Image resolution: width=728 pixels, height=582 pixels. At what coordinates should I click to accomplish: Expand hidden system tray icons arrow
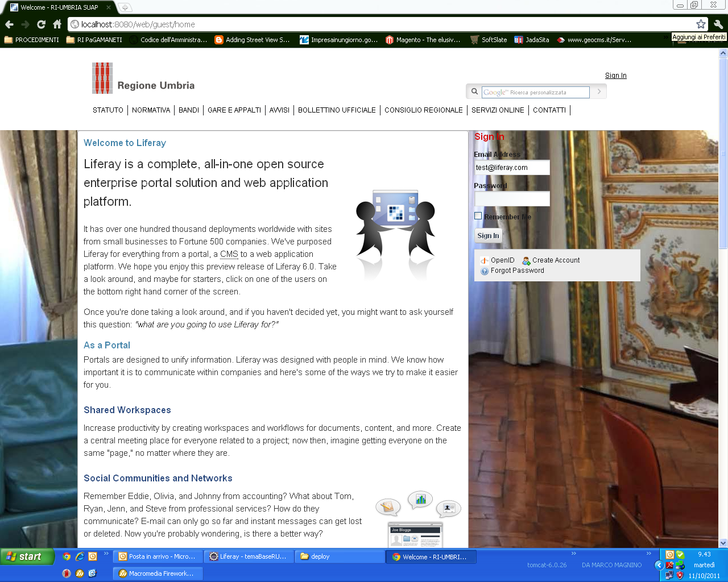659,565
